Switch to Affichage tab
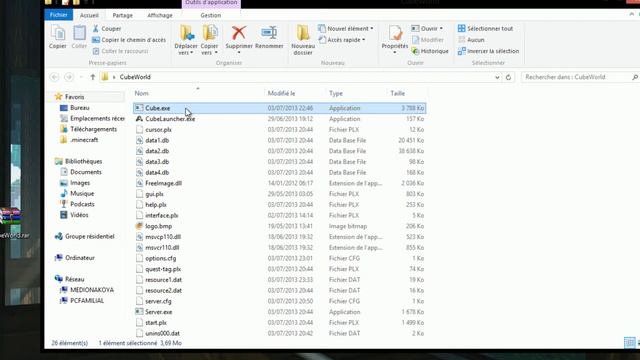The width and height of the screenshot is (640, 360). (160, 15)
